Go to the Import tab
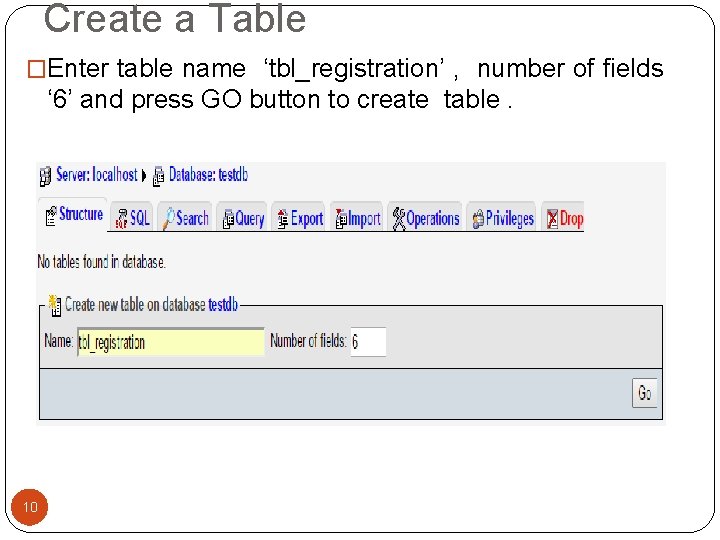Screen dimensions: 720x540 pos(356,218)
